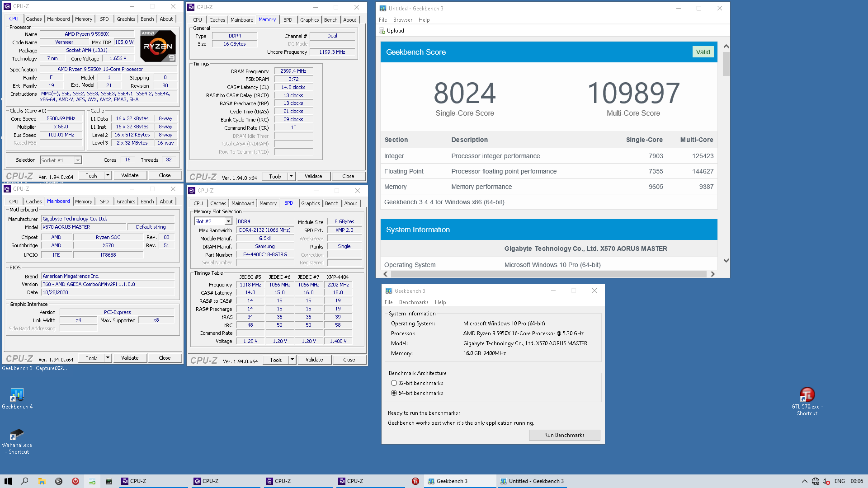
Task: Click the muted volume tray icon
Action: 826,481
